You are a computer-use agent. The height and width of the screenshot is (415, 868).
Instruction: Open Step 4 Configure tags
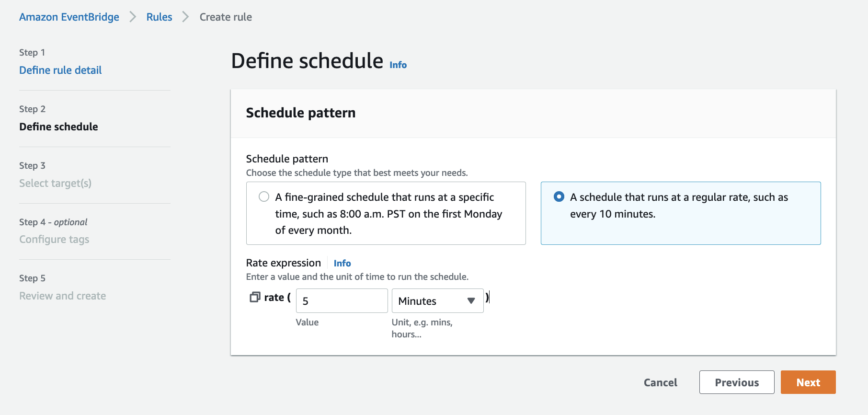point(54,239)
